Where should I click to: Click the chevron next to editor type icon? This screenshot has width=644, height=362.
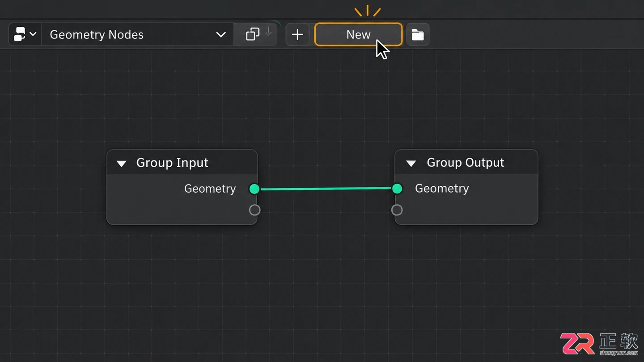(33, 34)
